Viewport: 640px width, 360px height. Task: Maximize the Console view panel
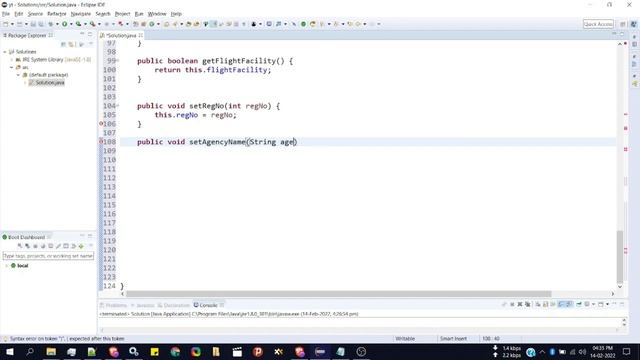622,304
